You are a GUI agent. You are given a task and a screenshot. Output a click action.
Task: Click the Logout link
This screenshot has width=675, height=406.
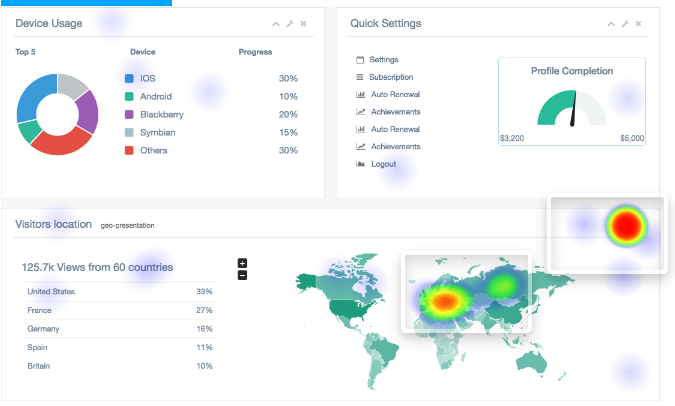click(384, 164)
